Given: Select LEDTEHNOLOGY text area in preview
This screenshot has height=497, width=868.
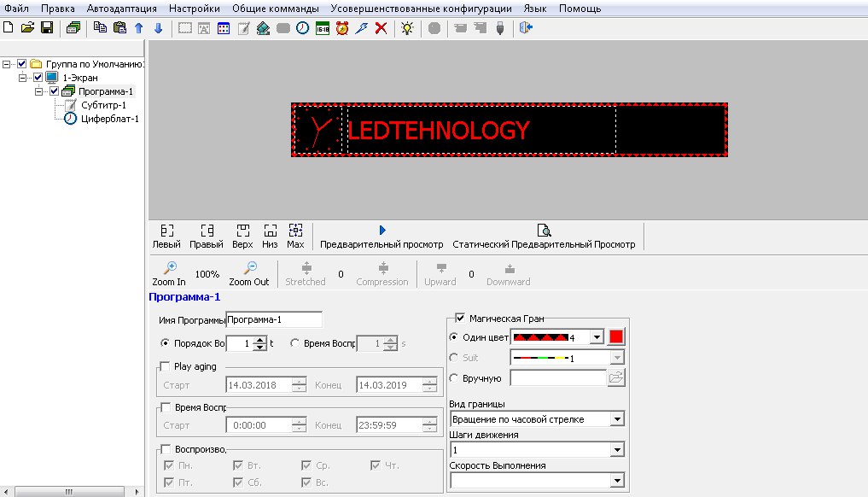Looking at the screenshot, I should (481, 130).
